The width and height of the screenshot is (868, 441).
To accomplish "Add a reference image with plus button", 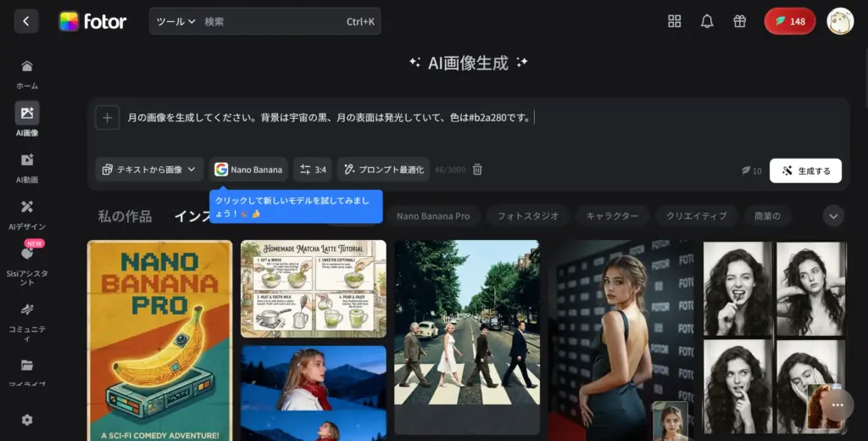I will pos(108,118).
